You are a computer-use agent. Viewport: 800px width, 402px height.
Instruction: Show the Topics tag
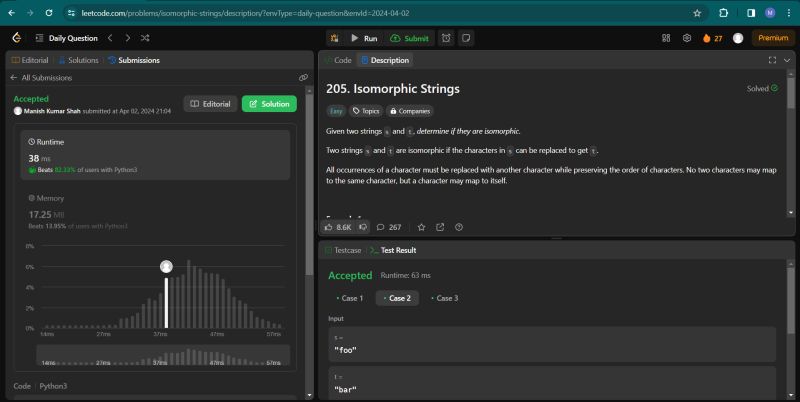tap(366, 111)
